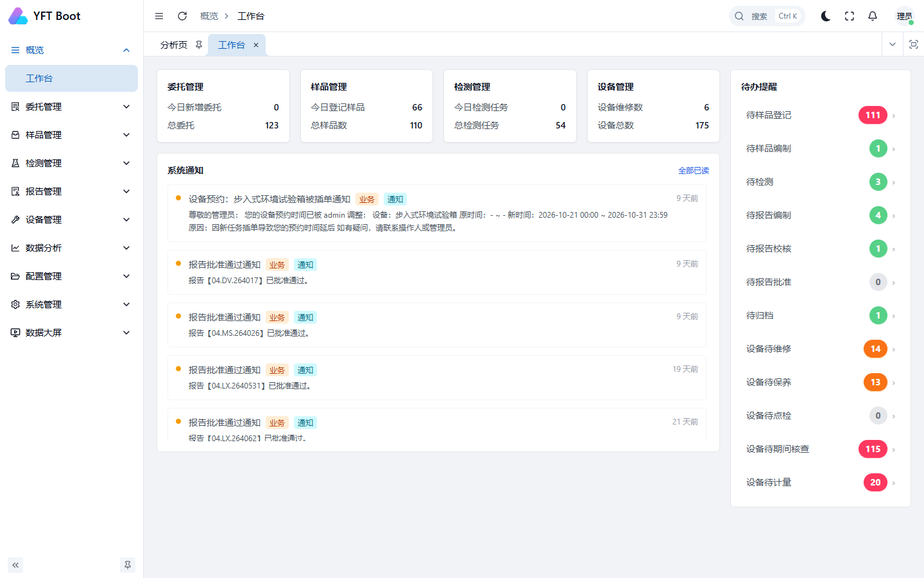924x578 pixels.
Task: Open 数据分析 sidebar menu
Action: pyautogui.click(x=71, y=248)
